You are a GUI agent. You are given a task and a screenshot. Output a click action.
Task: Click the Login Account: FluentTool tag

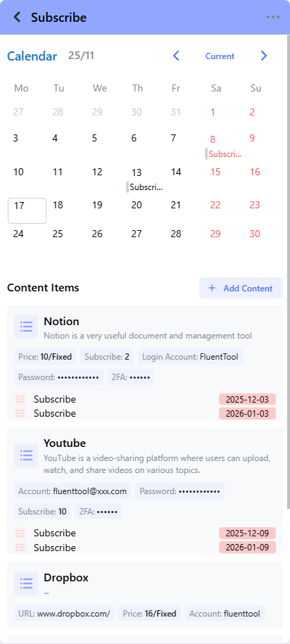(190, 357)
